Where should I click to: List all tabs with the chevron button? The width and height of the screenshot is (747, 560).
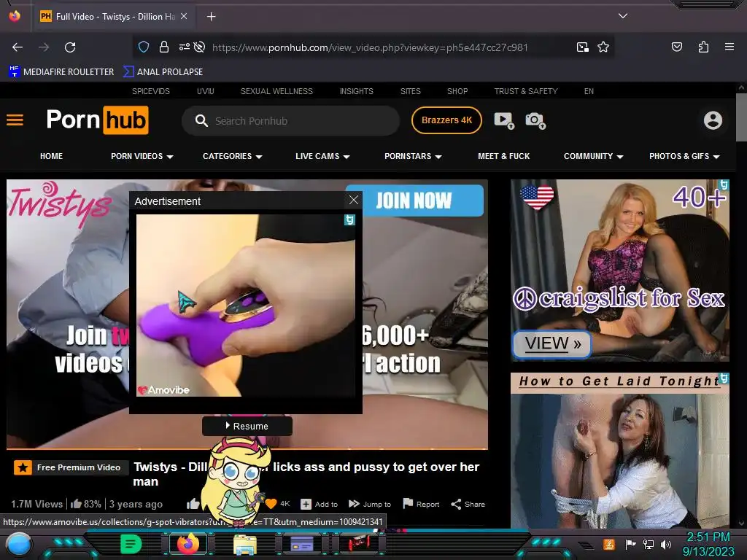[623, 16]
